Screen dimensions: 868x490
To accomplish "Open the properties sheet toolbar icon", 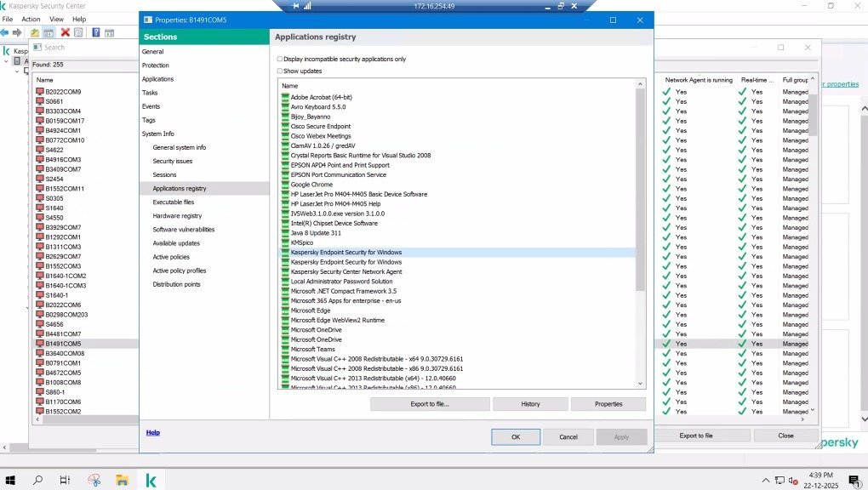I will point(78,32).
